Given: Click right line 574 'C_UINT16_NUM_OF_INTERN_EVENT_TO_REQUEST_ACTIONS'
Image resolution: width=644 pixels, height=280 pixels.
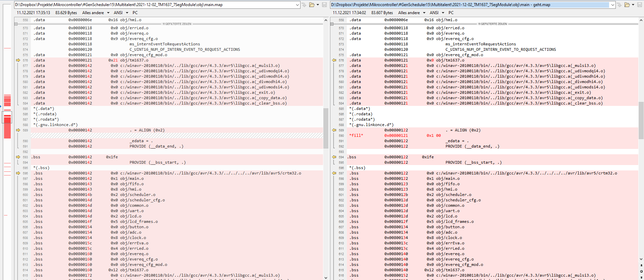Looking at the screenshot, I should click(x=501, y=49).
